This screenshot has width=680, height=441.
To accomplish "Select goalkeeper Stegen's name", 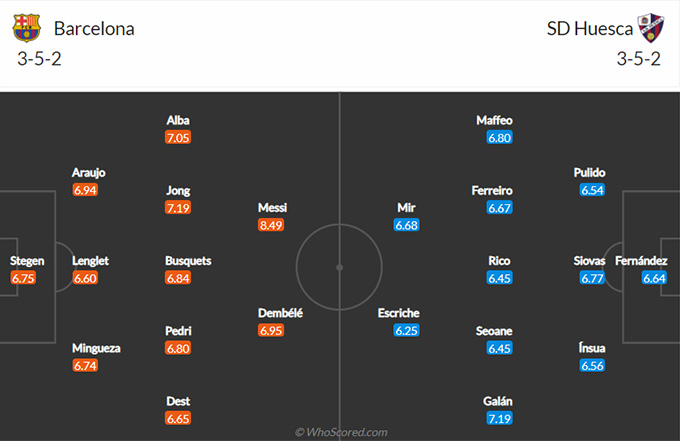I will coord(27,261).
